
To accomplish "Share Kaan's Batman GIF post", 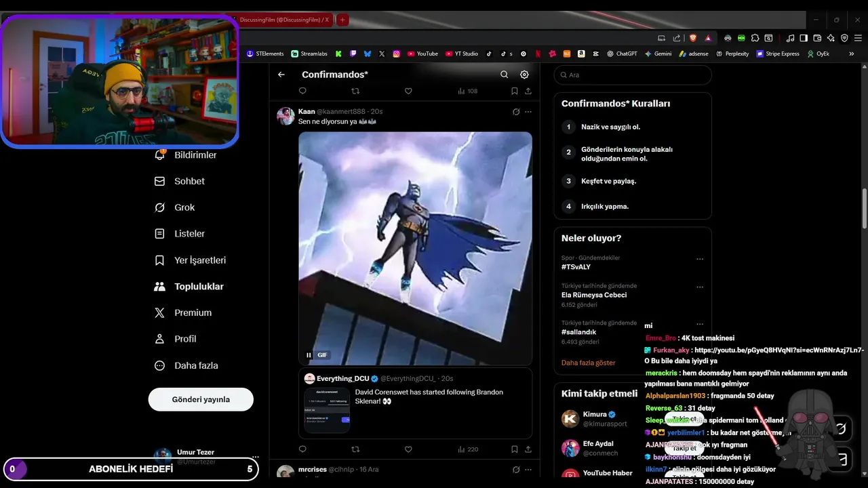I will pyautogui.click(x=528, y=449).
